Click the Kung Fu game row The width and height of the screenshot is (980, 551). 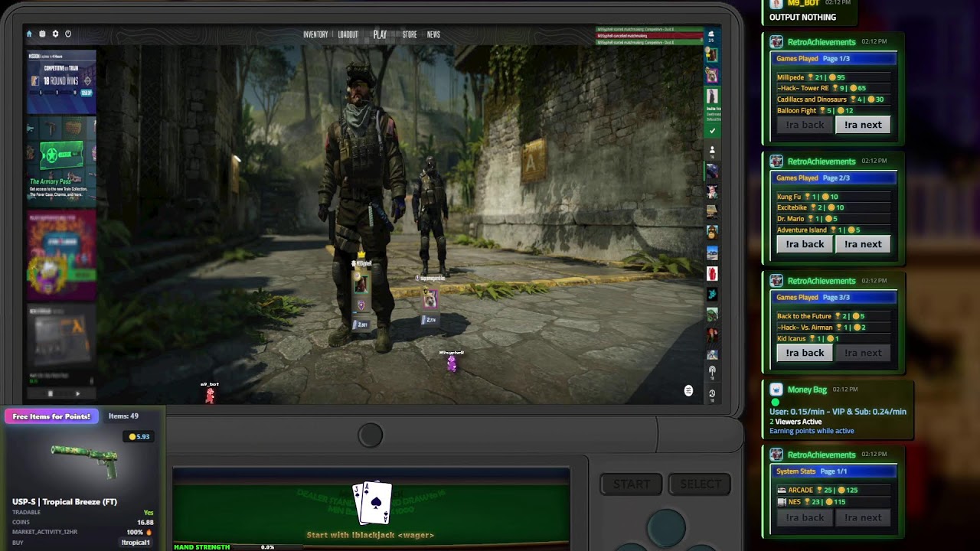[834, 197]
